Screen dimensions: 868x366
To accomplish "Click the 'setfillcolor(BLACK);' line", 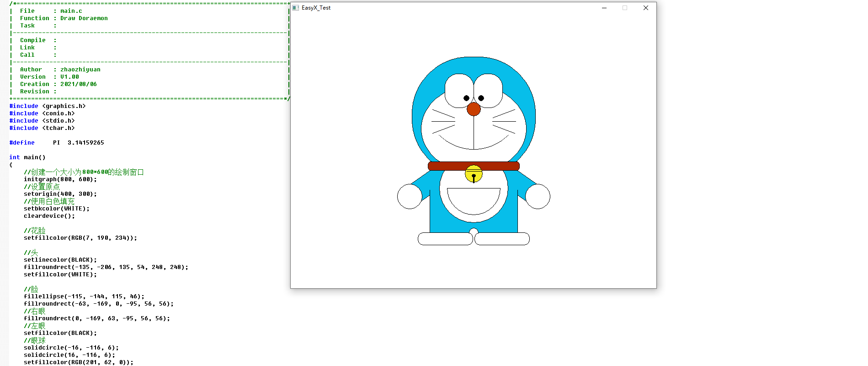I will click(x=60, y=333).
